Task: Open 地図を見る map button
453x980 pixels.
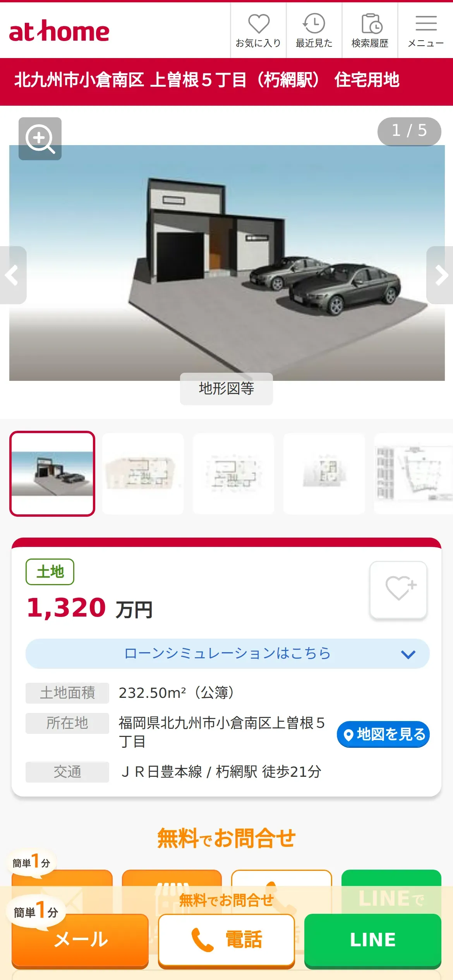Action: tap(383, 734)
